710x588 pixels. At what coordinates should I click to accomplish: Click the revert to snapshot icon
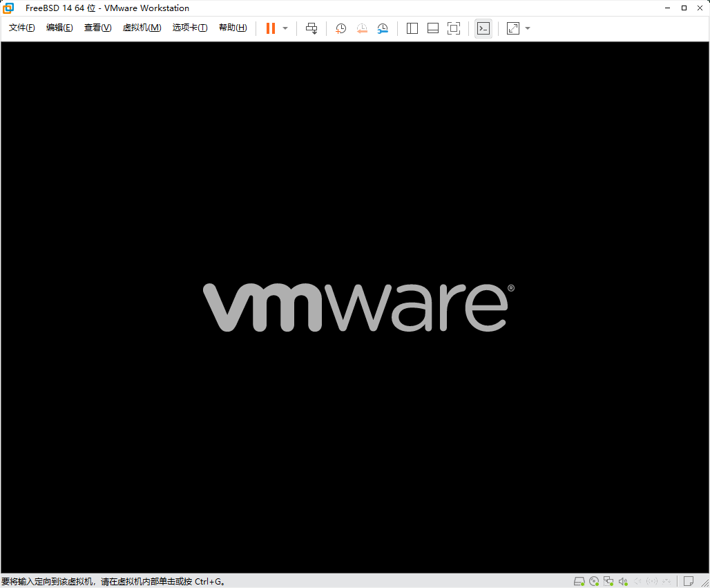tap(362, 28)
